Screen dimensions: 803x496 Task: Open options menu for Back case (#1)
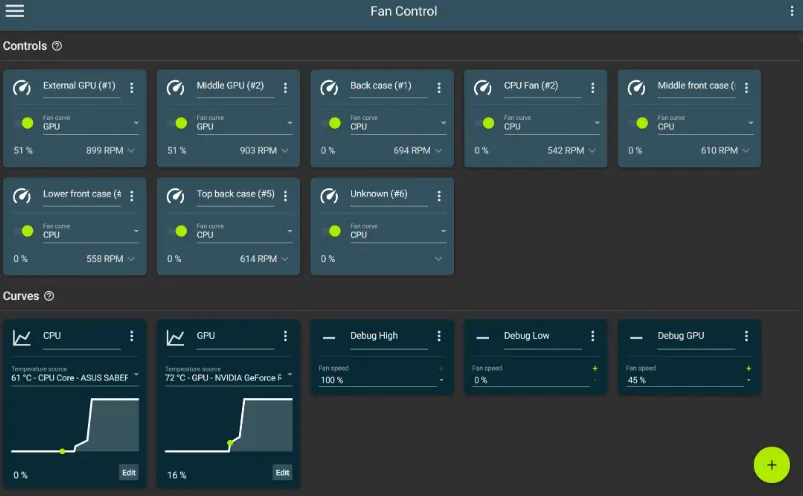(439, 88)
